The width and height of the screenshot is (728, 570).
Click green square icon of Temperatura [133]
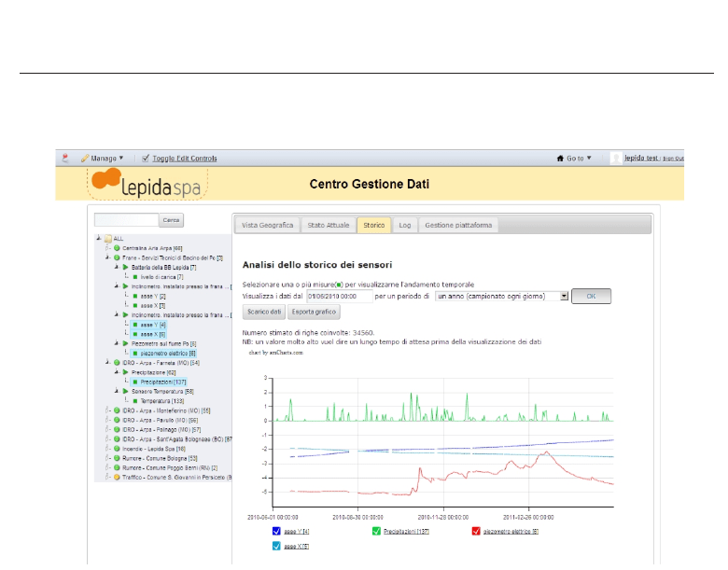click(x=135, y=401)
